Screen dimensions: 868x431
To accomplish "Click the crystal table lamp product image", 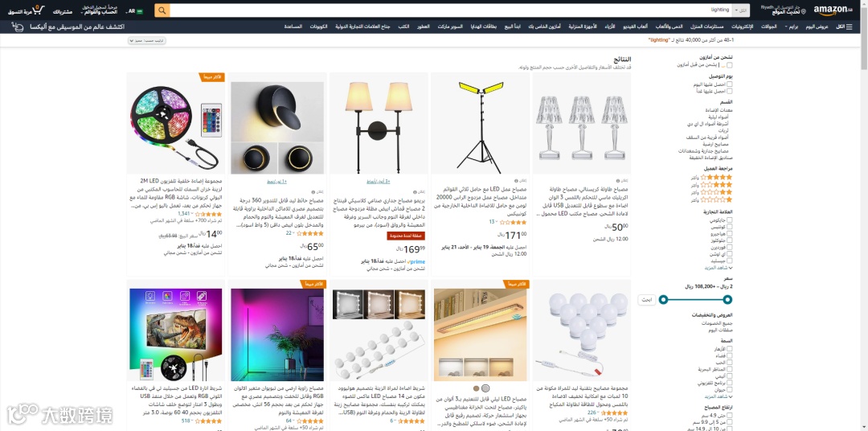I will 581,123.
